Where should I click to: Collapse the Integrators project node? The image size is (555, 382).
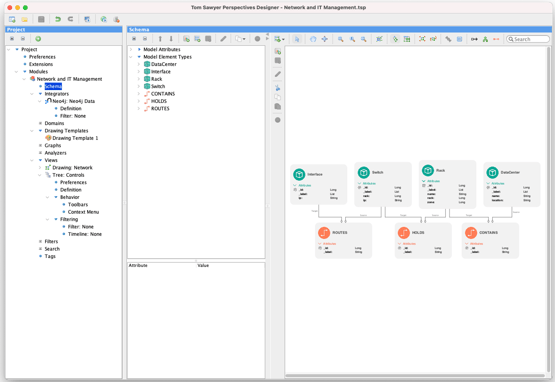pos(32,93)
